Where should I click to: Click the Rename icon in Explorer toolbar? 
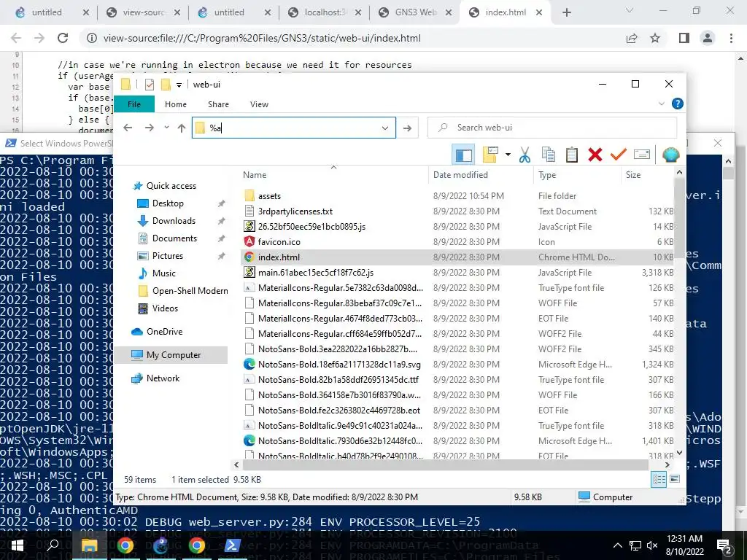click(x=642, y=155)
